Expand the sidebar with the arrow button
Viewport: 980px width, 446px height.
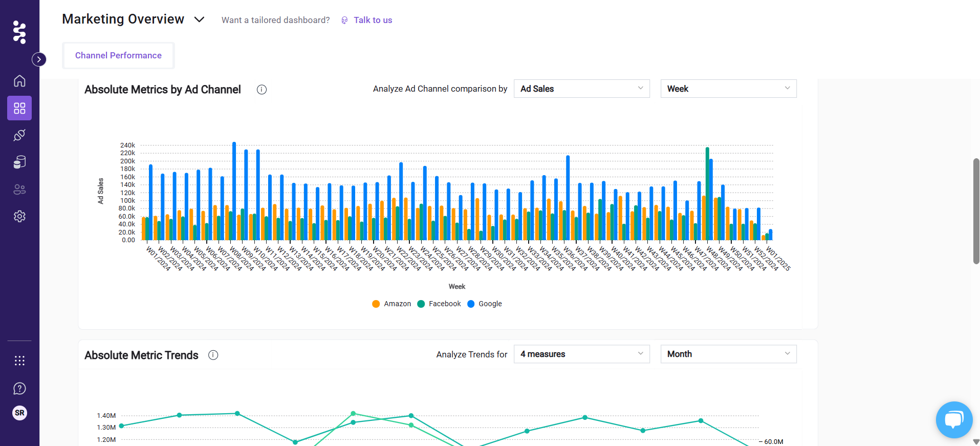point(39,59)
